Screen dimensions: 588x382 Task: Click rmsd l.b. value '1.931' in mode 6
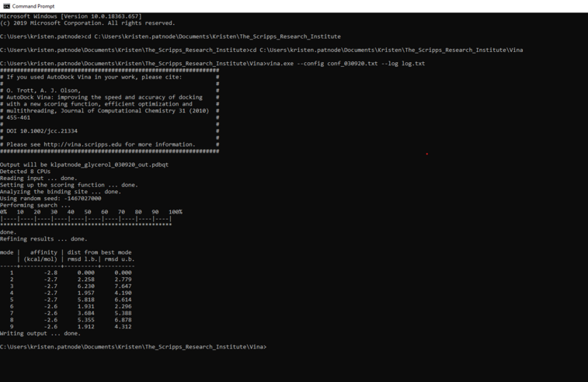tap(86, 307)
